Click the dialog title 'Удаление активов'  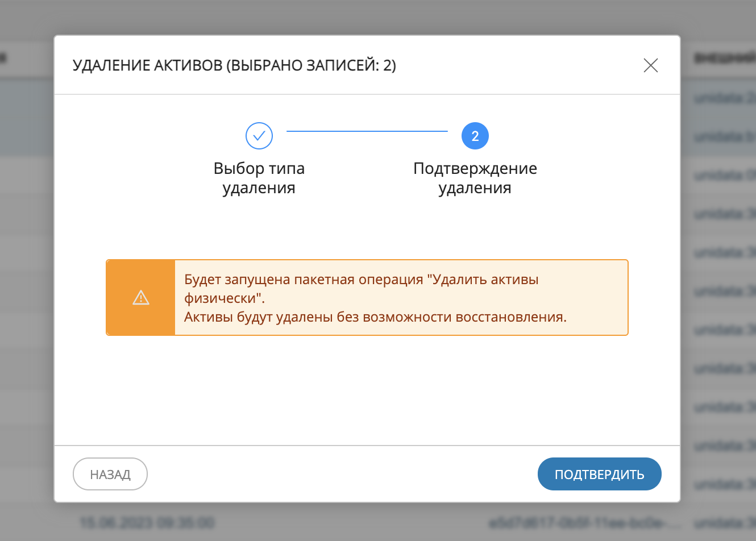234,65
